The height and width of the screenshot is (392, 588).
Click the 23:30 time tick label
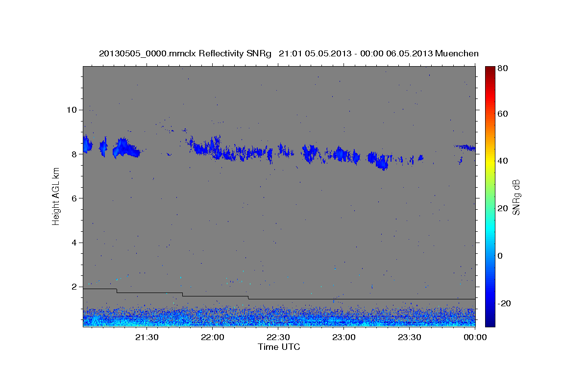click(410, 337)
